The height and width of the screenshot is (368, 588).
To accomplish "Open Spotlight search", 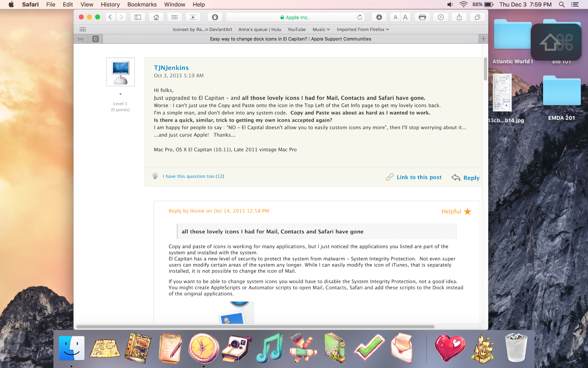I will (562, 4).
